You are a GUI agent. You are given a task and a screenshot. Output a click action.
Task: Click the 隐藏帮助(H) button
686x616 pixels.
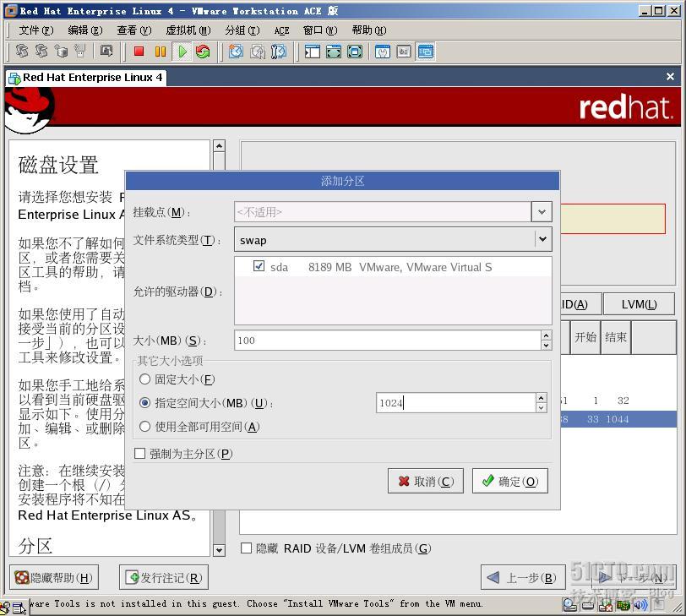pos(54,577)
